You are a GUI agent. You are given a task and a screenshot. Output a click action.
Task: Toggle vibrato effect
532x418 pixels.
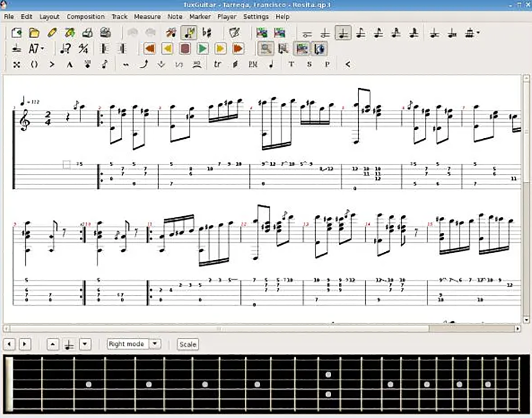pos(126,64)
